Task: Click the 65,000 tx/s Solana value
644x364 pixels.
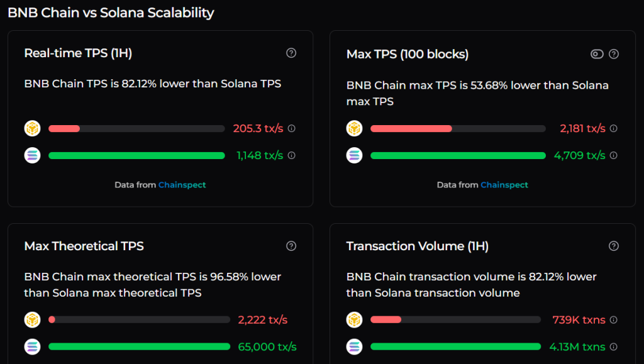Action: (267, 346)
